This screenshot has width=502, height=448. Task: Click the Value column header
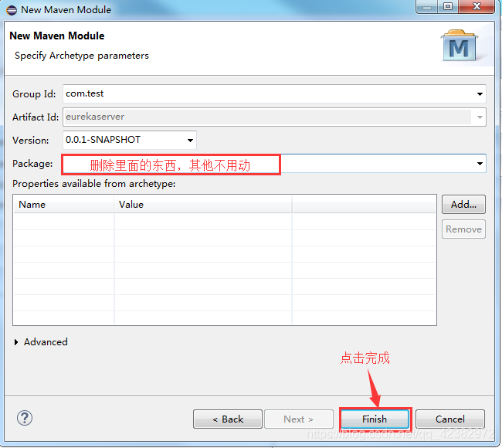tap(203, 205)
